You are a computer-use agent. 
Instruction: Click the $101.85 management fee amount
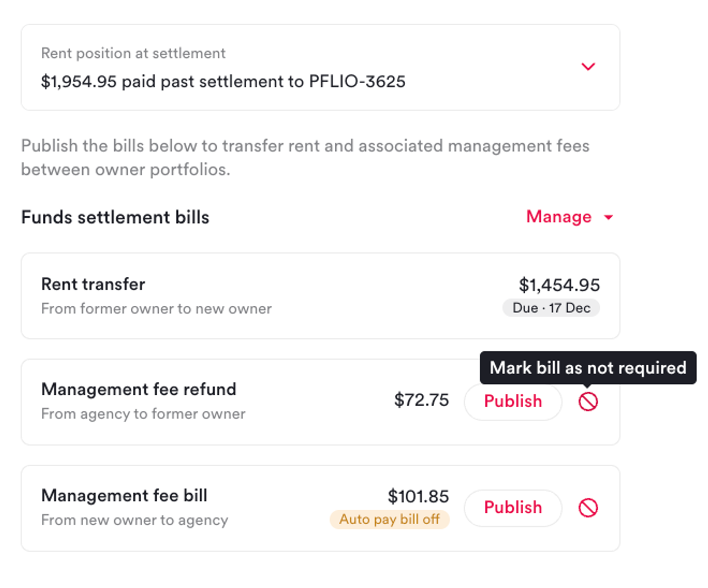418,497
